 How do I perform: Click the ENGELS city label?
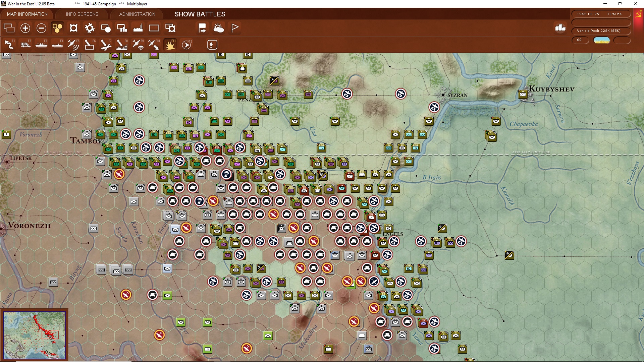tap(393, 234)
